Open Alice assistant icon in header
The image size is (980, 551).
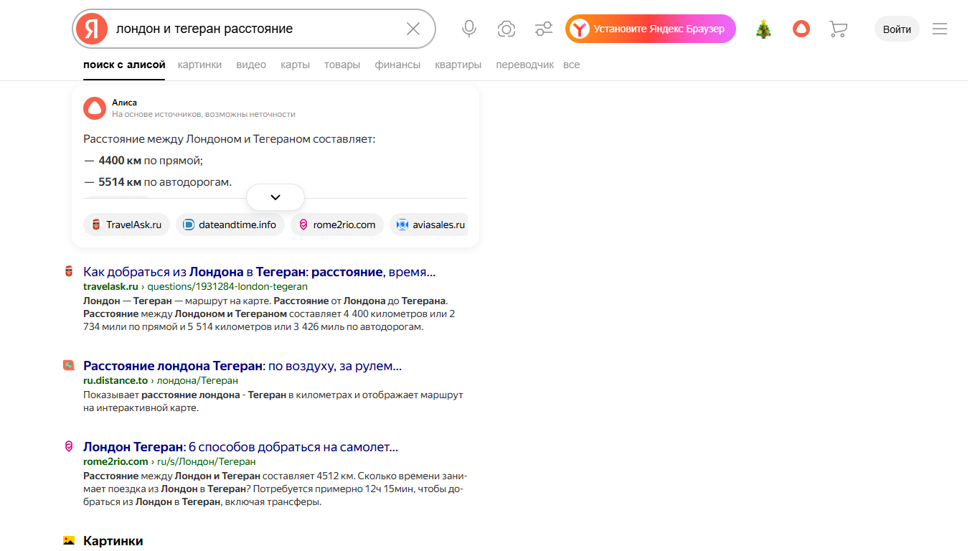click(x=801, y=29)
